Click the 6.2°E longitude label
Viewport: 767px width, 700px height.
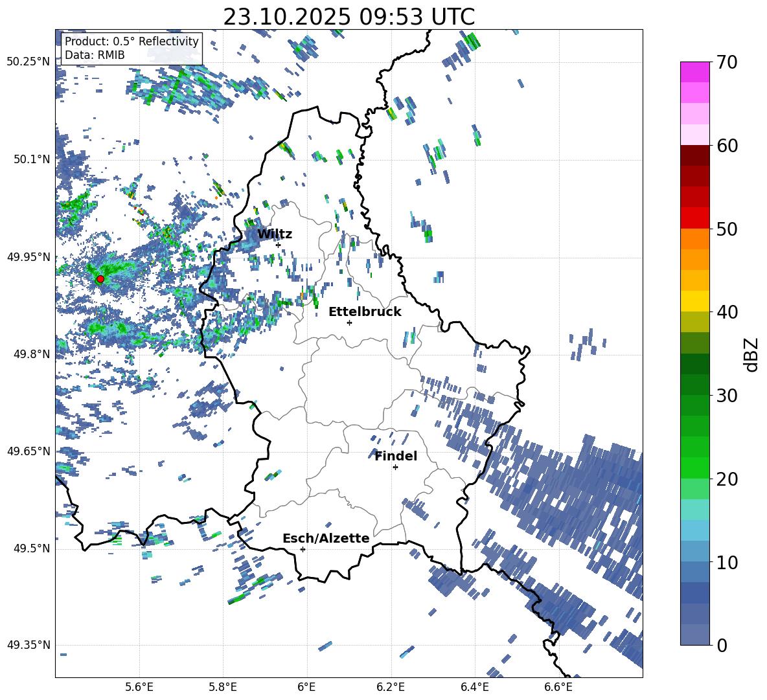click(x=391, y=687)
